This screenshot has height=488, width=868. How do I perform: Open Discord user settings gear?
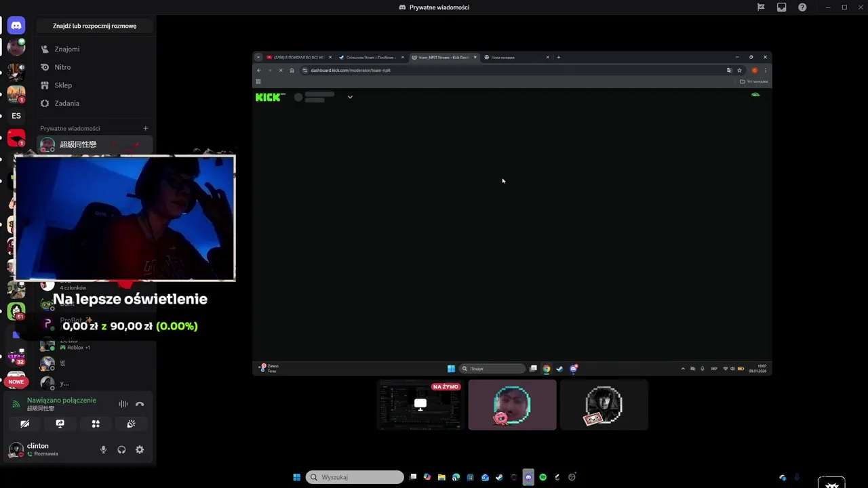(140, 449)
